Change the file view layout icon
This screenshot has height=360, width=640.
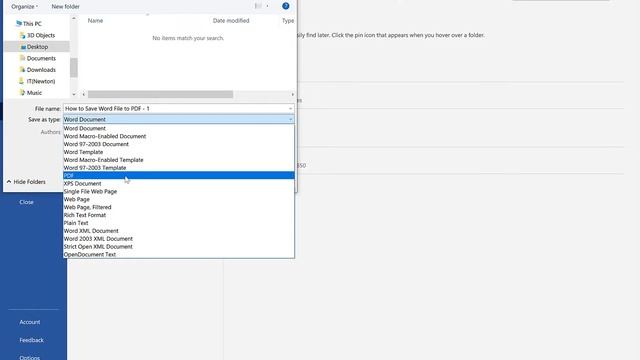click(x=258, y=6)
